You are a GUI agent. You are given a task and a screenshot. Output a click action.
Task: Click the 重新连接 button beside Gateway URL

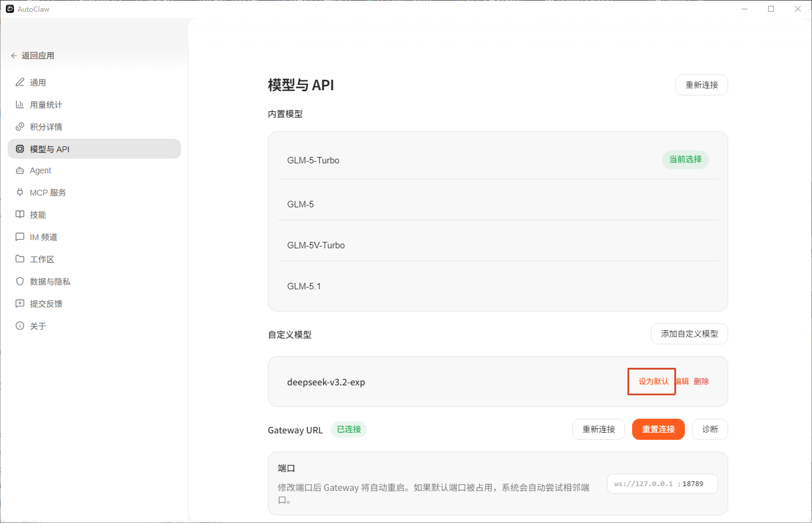599,429
